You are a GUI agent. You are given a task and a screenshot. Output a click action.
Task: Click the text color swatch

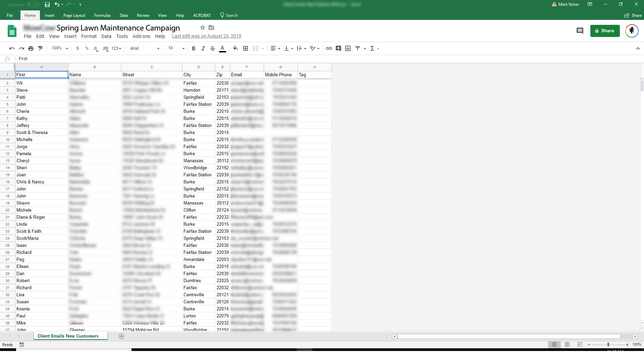222,48
